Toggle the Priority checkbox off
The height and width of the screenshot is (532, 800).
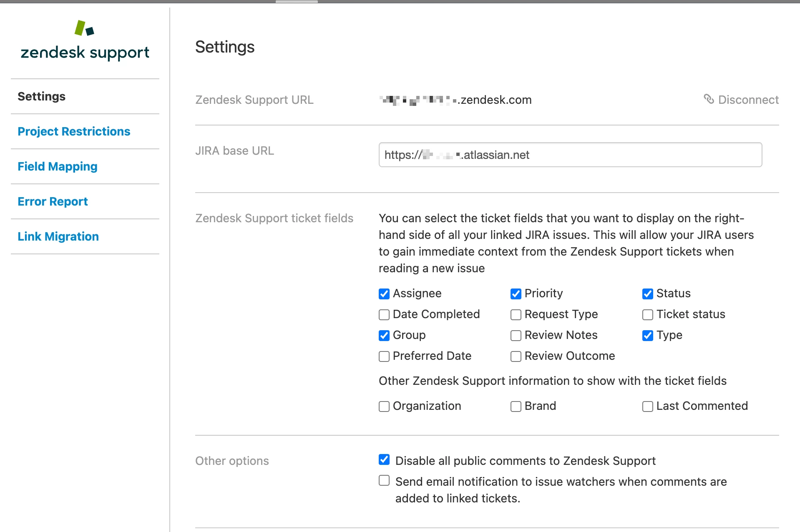[x=516, y=294]
